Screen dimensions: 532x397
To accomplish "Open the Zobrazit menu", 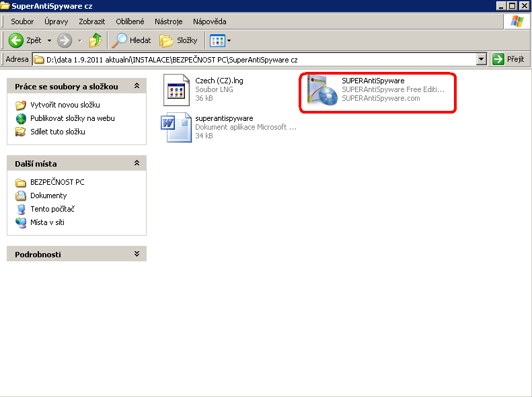I will 92,21.
